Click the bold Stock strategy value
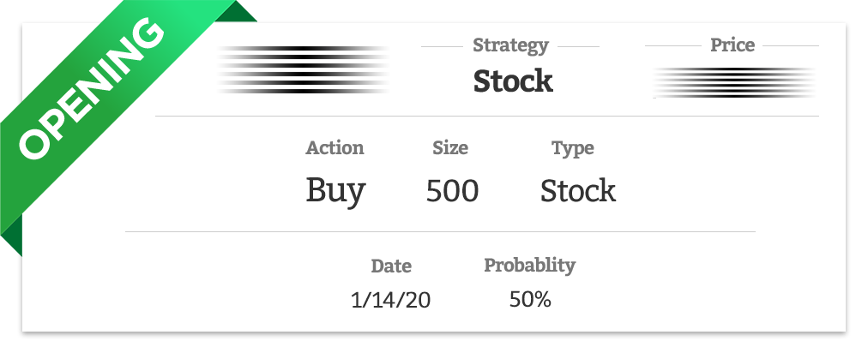 point(513,81)
